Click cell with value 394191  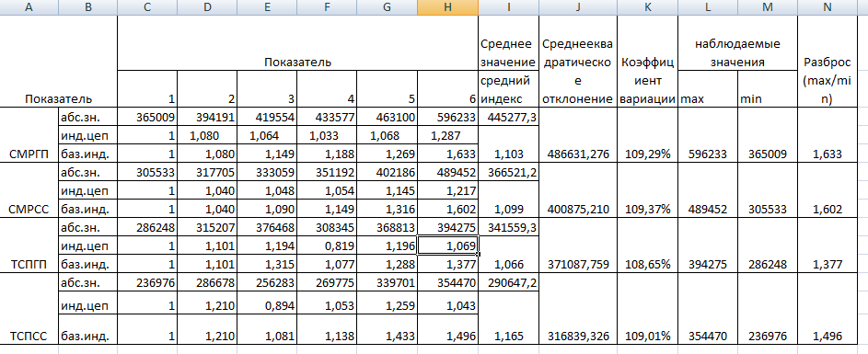[x=207, y=117]
